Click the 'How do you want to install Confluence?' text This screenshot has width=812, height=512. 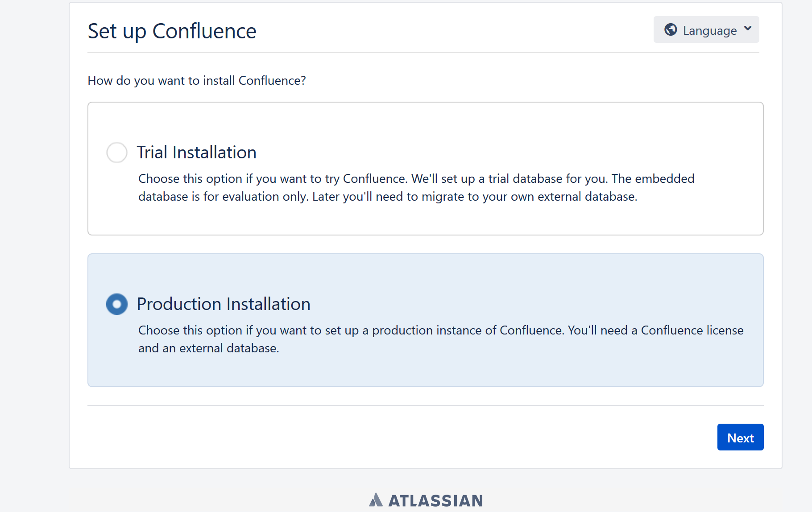[197, 81]
